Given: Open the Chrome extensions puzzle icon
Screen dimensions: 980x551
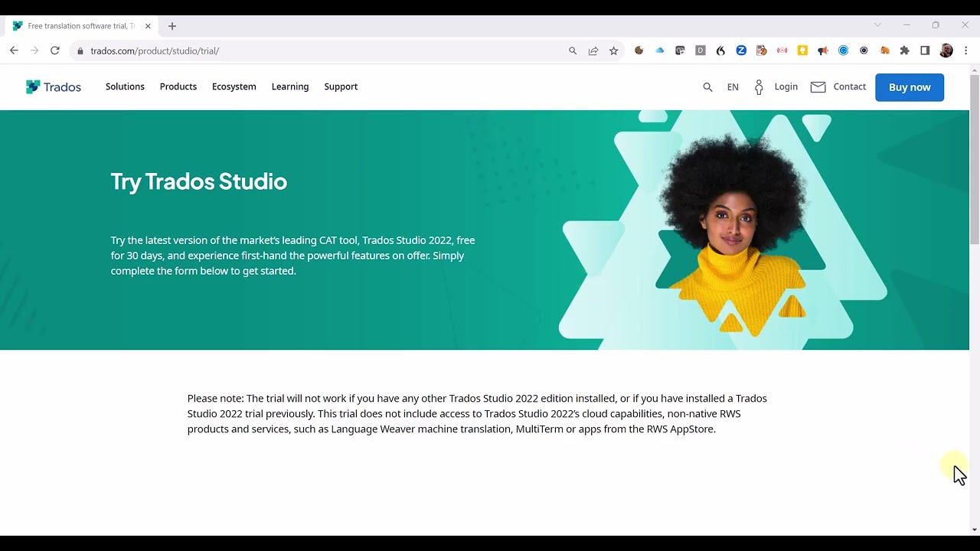Looking at the screenshot, I should 905,51.
